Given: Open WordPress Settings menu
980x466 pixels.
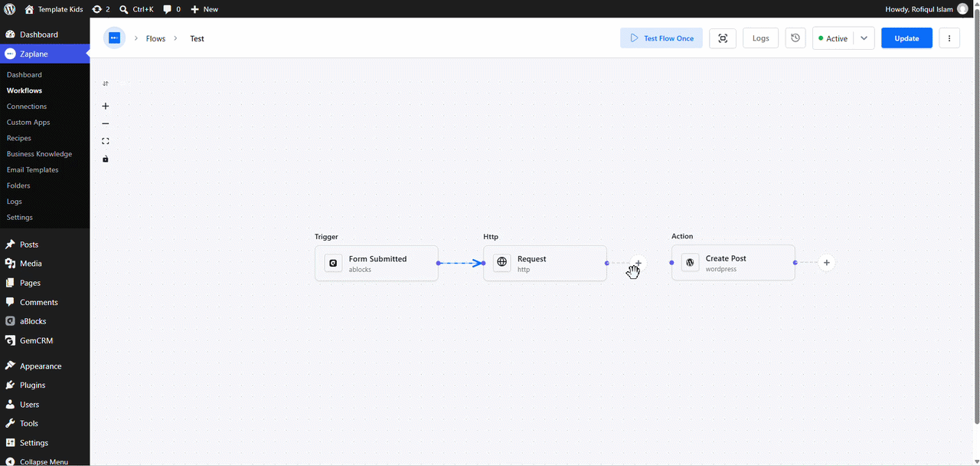Looking at the screenshot, I should (x=44, y=443).
